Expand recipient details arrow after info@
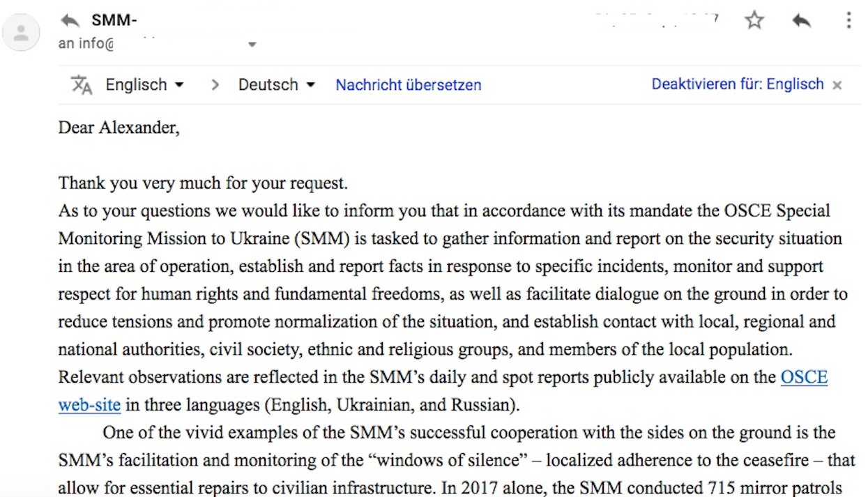Image resolution: width=868 pixels, height=497 pixels. tap(252, 45)
